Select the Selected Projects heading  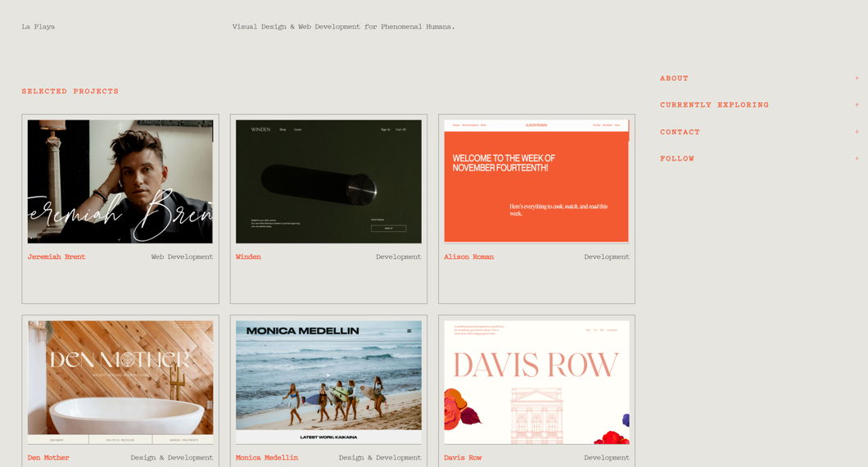[x=70, y=92]
